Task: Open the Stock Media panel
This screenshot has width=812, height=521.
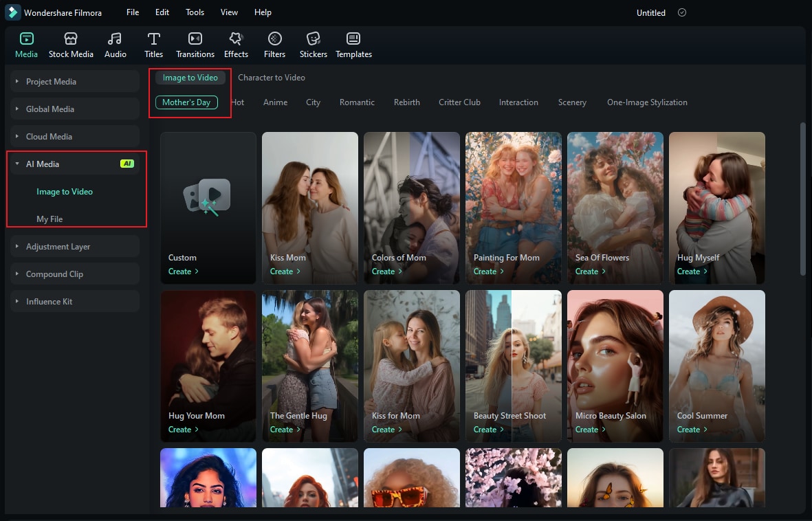Action: click(71, 45)
